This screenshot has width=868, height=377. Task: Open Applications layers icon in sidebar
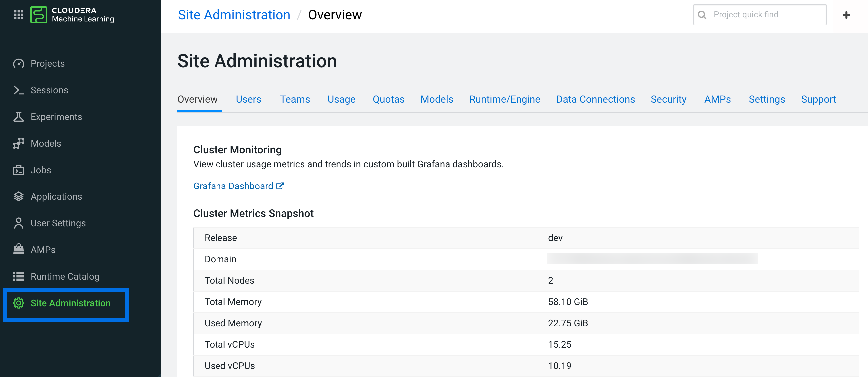pos(19,196)
